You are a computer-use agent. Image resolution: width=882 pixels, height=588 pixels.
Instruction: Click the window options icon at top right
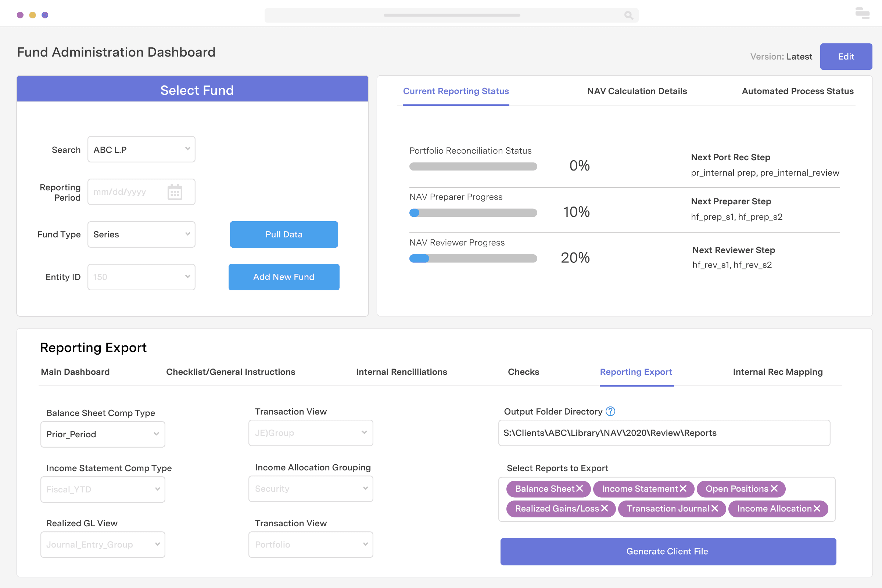pos(863,14)
